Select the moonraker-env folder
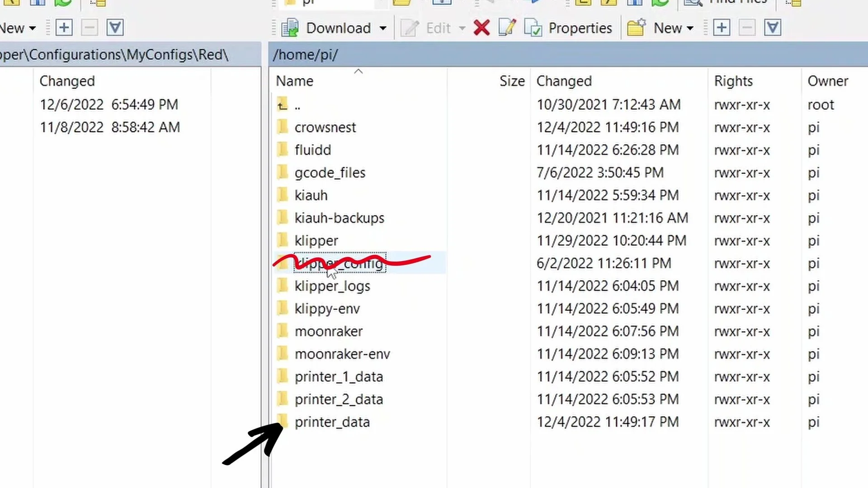Screen dimensions: 868x488 (342, 354)
